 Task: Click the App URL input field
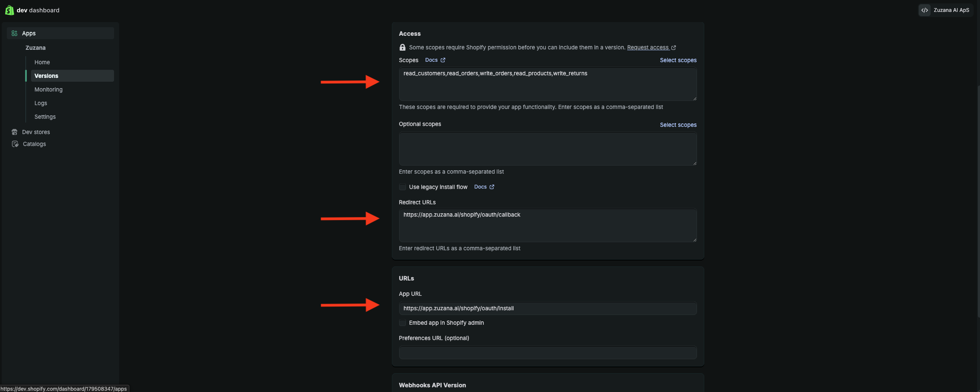click(548, 308)
